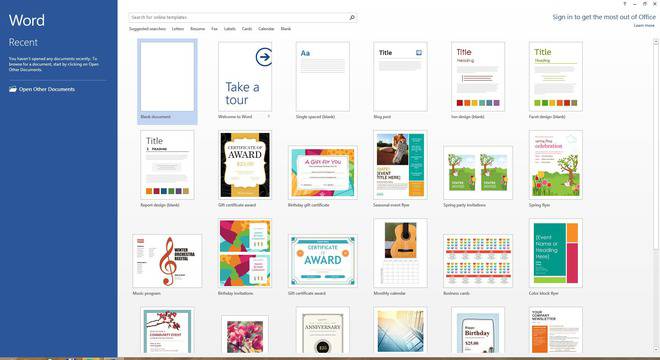Image resolution: width=660 pixels, height=360 pixels.
Task: Open the community event cherry branch flyer template
Action: coord(167,330)
